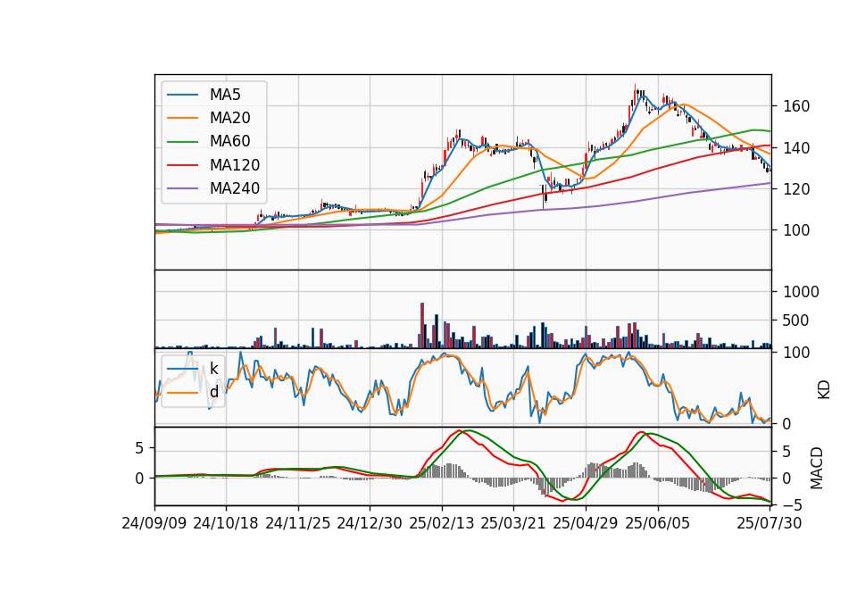Viewport: 857px width, 616px height.
Task: Click the d legend entry in KD panel
Action: coord(193,392)
